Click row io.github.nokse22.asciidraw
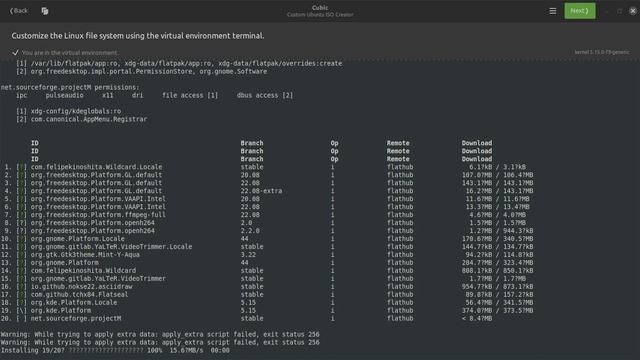The height and width of the screenshot is (360, 640). [267, 287]
